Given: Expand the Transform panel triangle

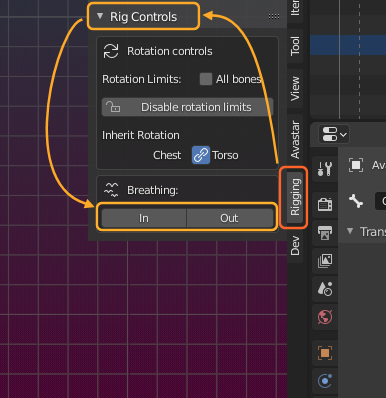Looking at the screenshot, I should click(x=350, y=231).
